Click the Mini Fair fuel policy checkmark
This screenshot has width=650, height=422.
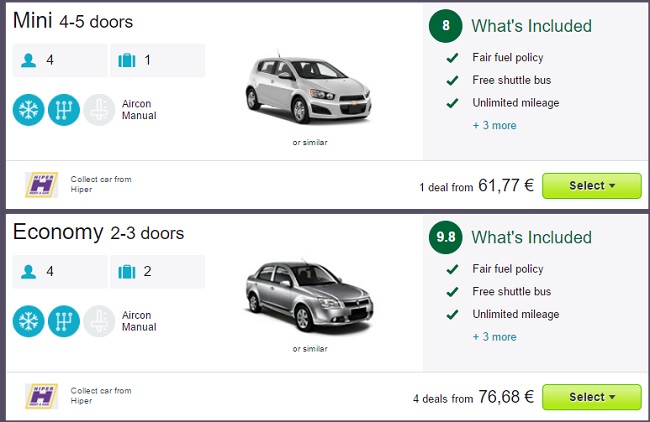point(452,58)
